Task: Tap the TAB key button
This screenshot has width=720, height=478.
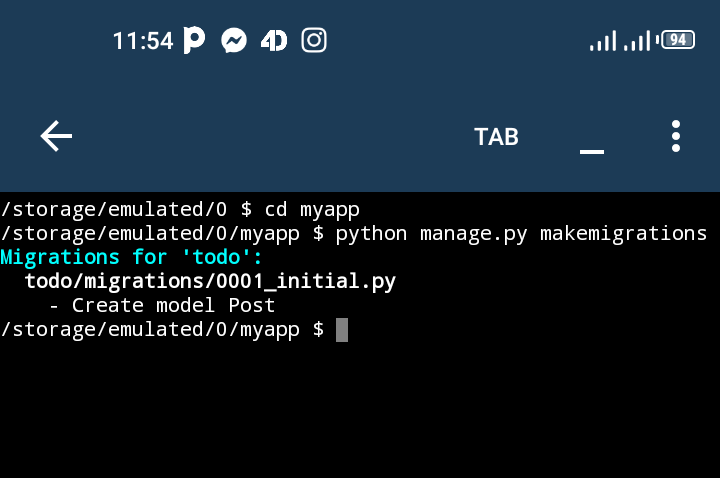Action: (496, 137)
